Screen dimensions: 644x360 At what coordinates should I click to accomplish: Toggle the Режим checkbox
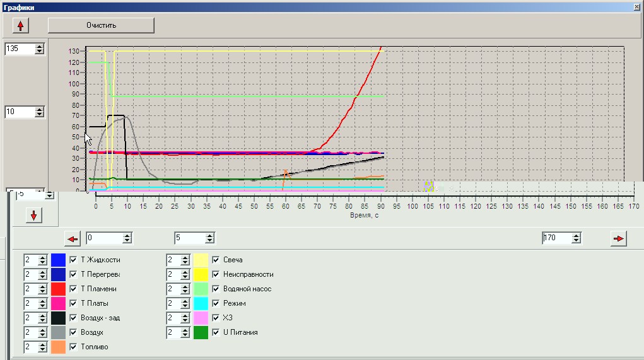[216, 303]
